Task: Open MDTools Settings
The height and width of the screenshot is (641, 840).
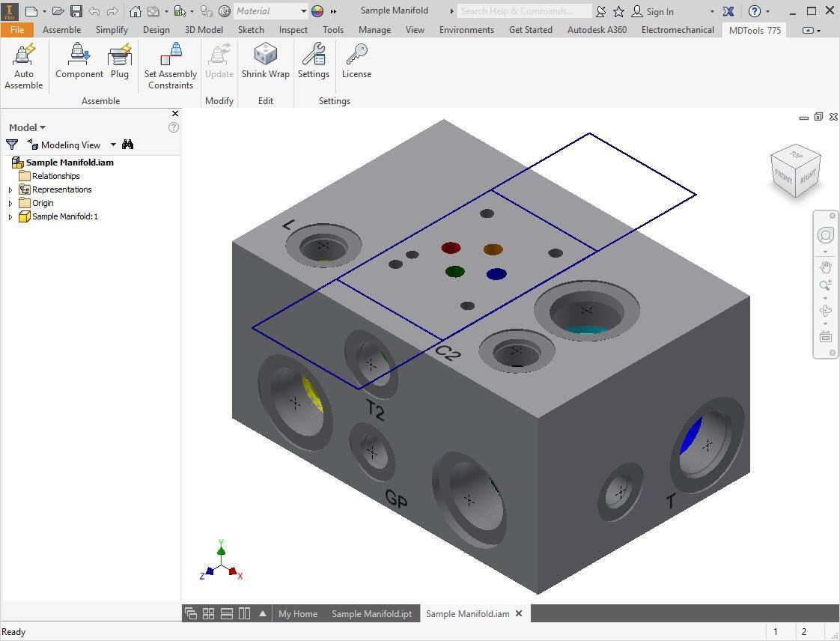Action: click(313, 61)
